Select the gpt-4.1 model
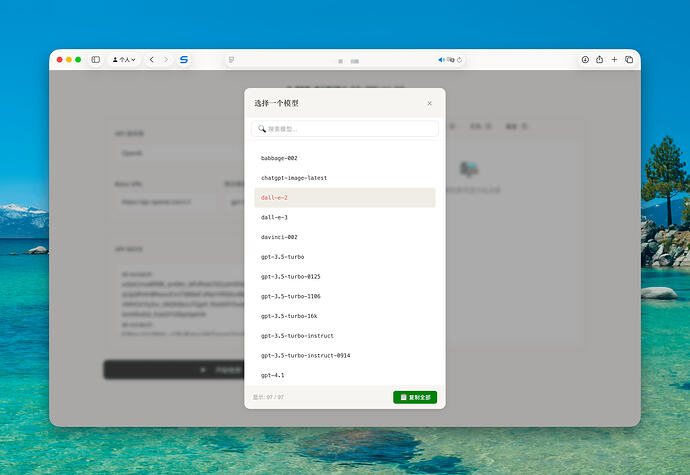The width and height of the screenshot is (690, 475). [x=345, y=375]
